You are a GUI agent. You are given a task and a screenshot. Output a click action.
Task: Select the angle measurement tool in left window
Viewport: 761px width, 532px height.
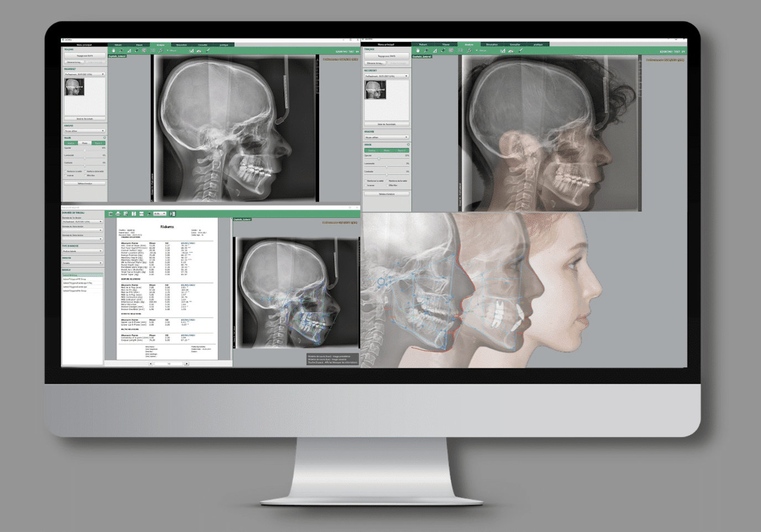click(x=129, y=50)
